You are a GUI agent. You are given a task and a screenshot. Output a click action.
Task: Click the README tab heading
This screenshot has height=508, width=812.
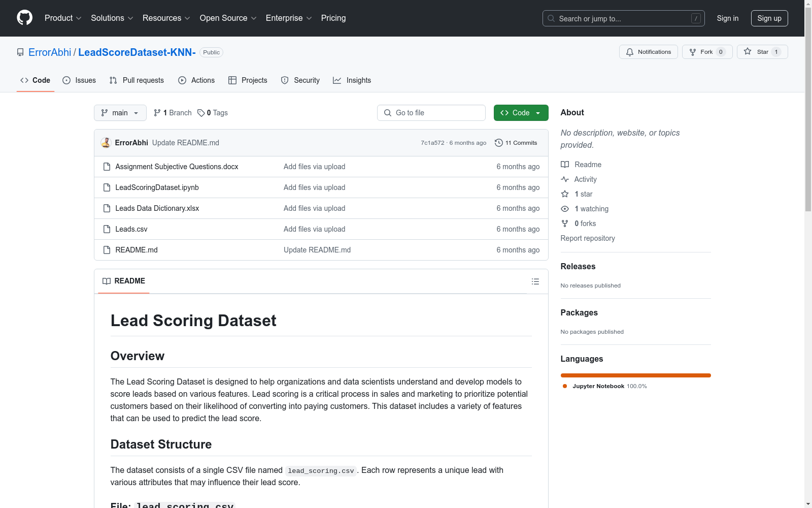click(124, 281)
